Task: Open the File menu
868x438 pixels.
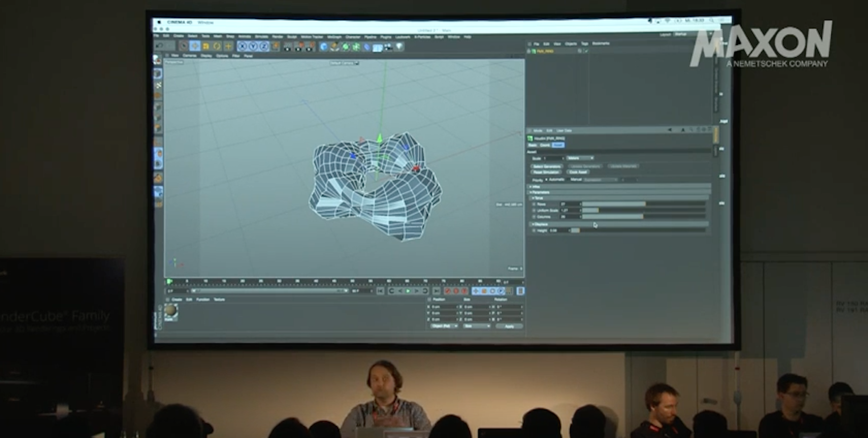Action: click(x=156, y=36)
